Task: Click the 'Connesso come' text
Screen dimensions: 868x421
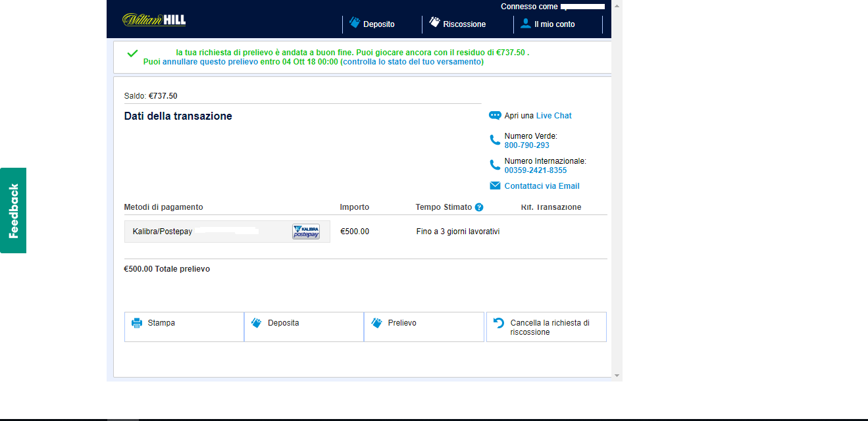Action: (x=528, y=7)
